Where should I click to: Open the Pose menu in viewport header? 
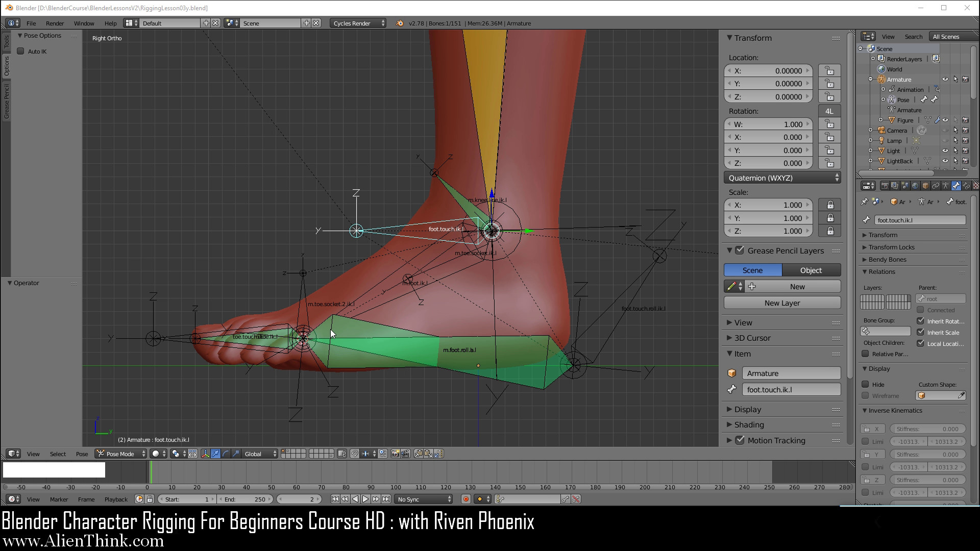click(x=82, y=454)
